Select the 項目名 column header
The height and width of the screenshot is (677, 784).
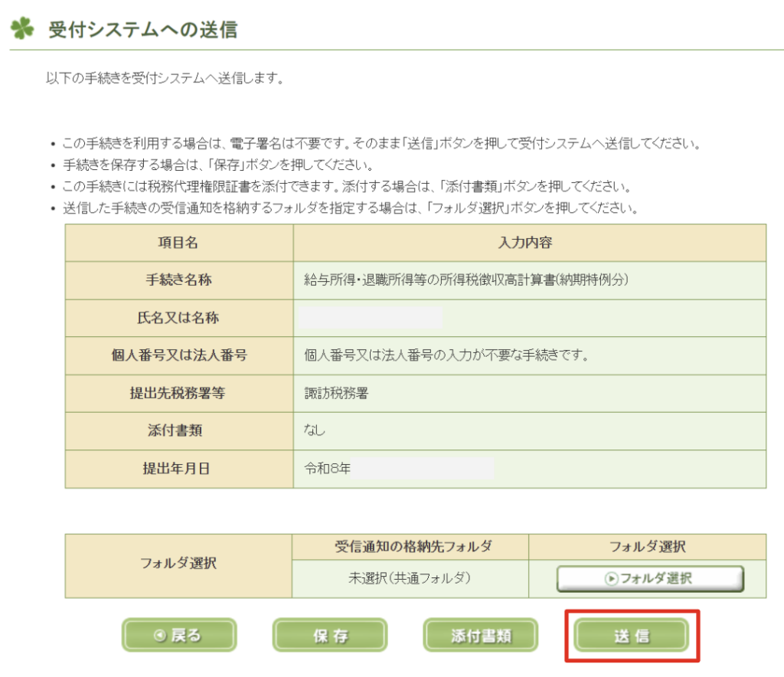point(179,243)
